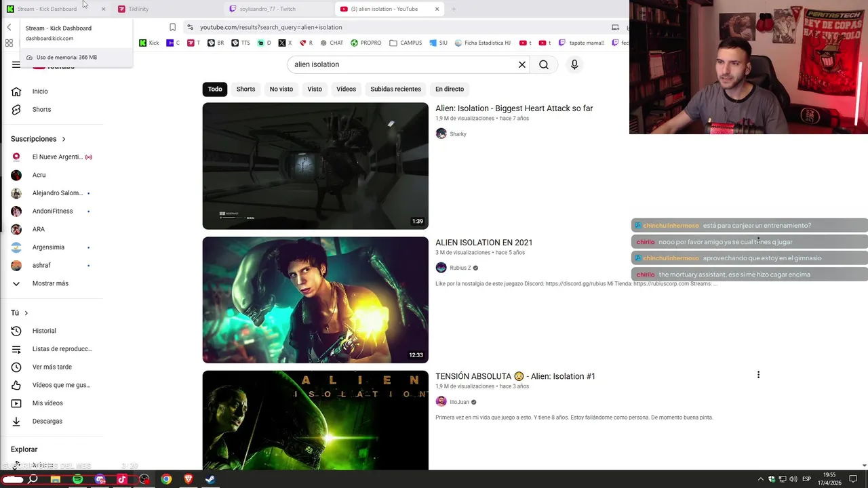This screenshot has height=488, width=868.
Task: Open the YouTube hamburger guide menu
Action: click(16, 64)
